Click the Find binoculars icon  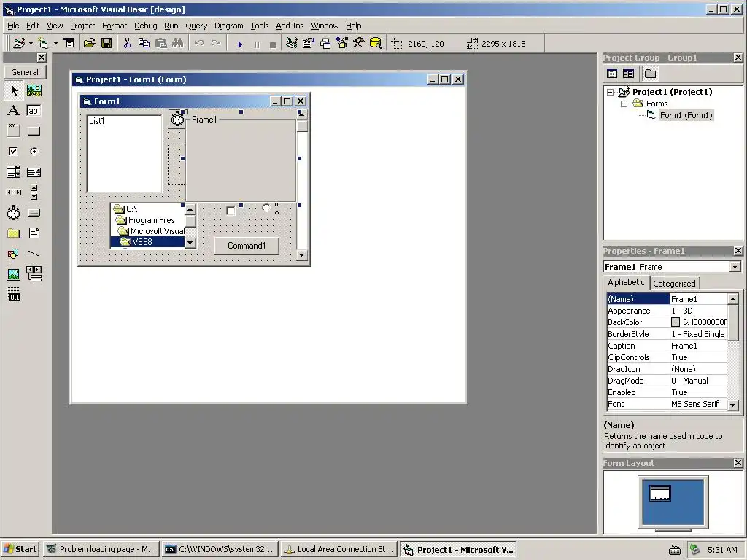[x=178, y=43]
